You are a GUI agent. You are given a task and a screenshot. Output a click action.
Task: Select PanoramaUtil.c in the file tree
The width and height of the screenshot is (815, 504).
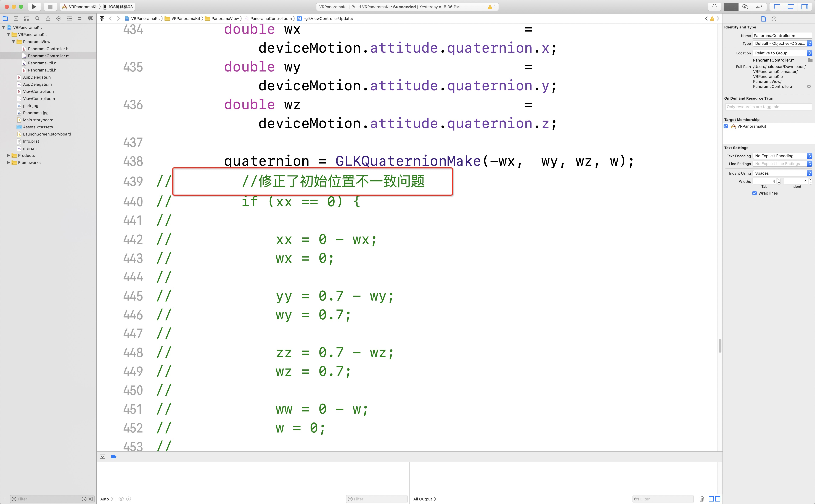pos(42,63)
